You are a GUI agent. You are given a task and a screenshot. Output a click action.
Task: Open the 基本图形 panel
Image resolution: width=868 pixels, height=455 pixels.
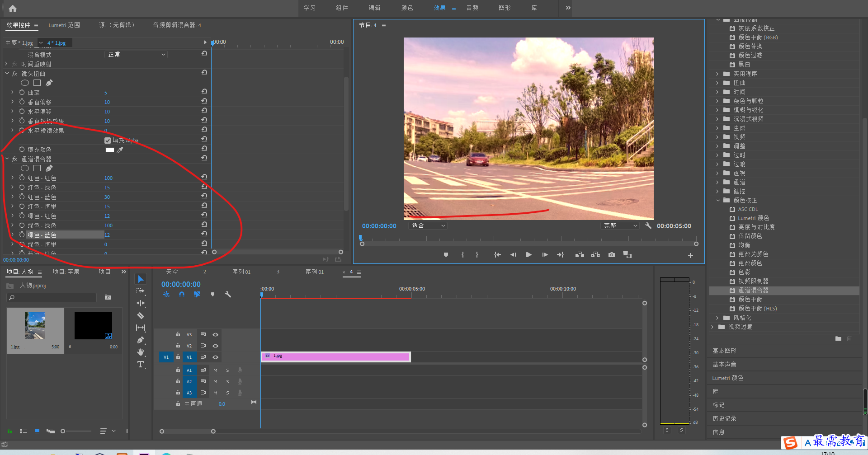724,351
